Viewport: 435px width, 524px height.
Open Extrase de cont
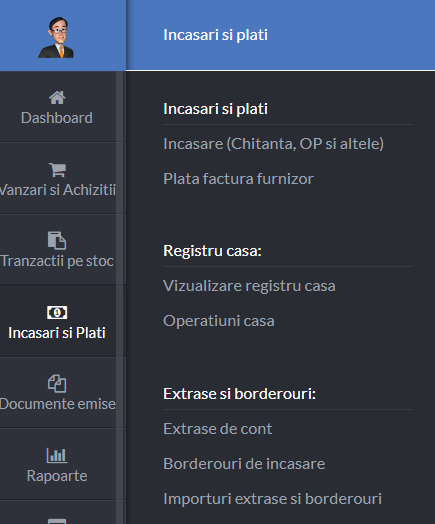point(218,429)
